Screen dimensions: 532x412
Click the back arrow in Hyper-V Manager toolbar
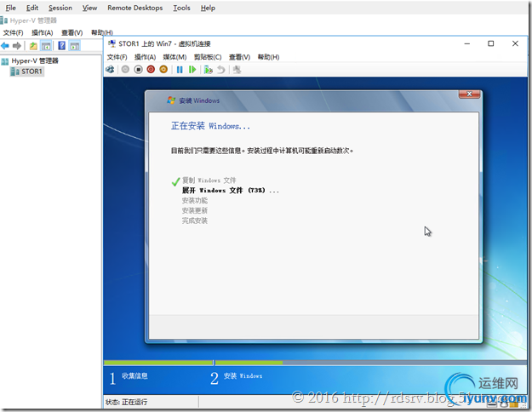coord(5,45)
